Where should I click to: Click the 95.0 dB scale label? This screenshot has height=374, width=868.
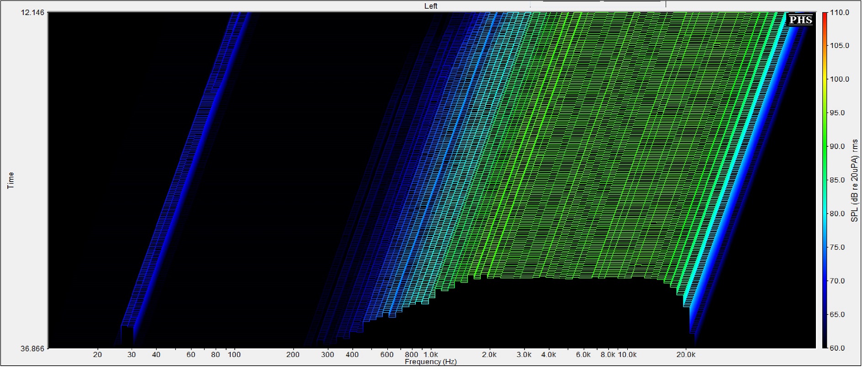click(x=839, y=113)
